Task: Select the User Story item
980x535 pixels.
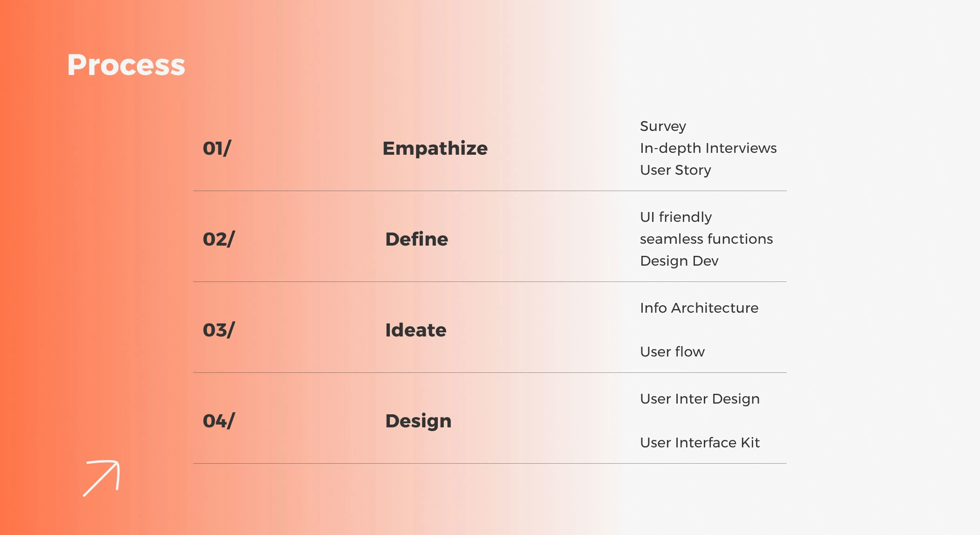Action: (675, 170)
